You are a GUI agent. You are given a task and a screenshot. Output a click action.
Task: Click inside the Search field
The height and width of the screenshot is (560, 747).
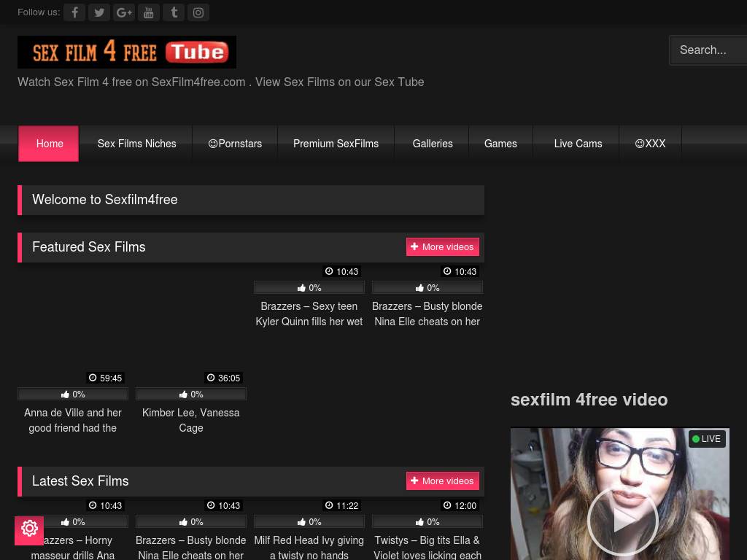point(709,50)
